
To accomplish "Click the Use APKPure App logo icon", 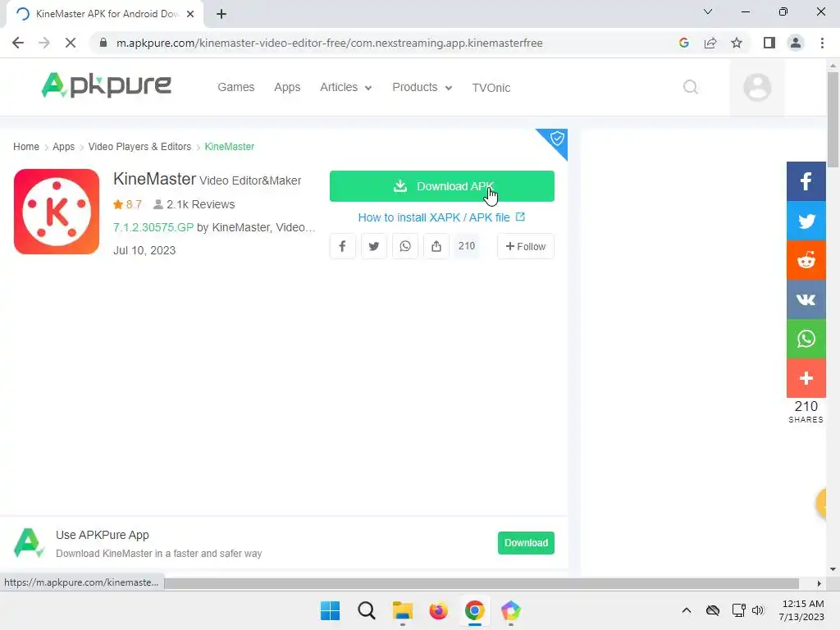I will coord(29,543).
